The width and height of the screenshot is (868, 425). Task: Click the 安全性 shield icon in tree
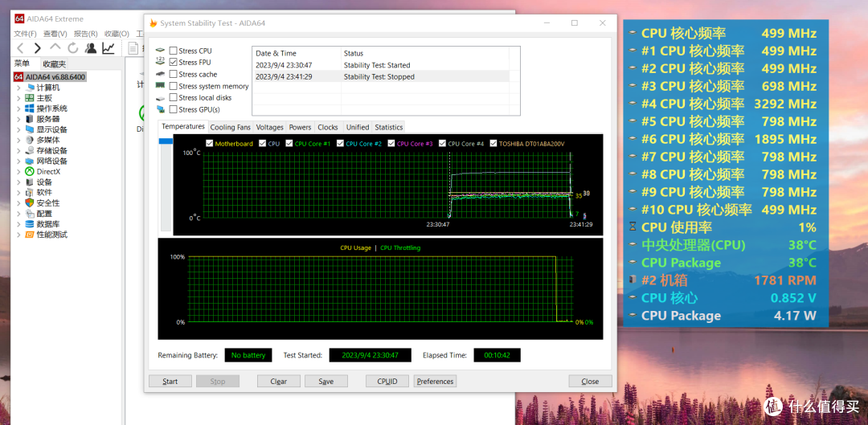pos(30,203)
